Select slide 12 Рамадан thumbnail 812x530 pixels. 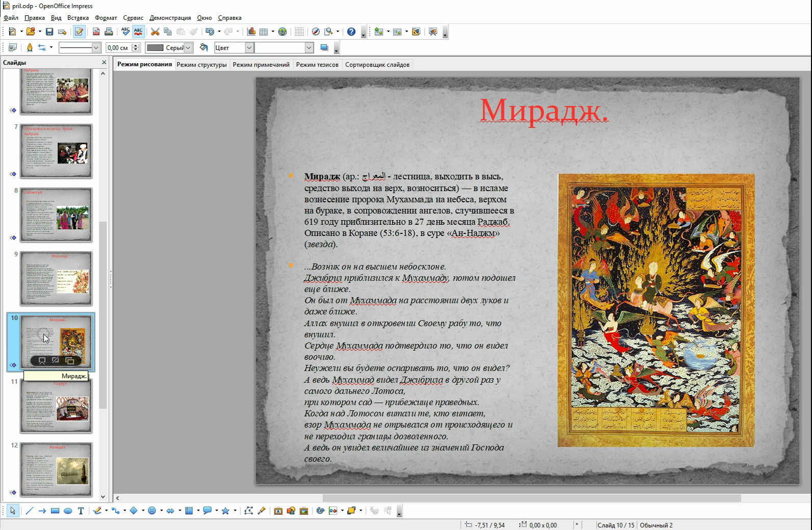pyautogui.click(x=56, y=469)
